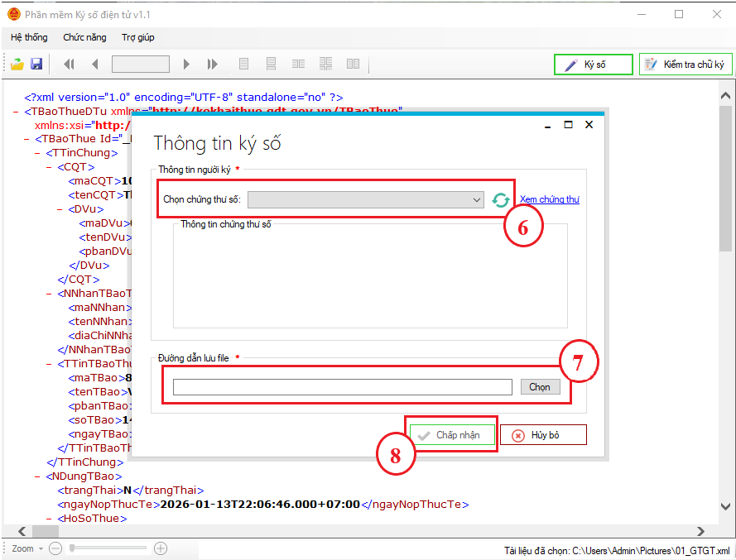
Task: Click the Xem chứng thư link
Action: (549, 199)
